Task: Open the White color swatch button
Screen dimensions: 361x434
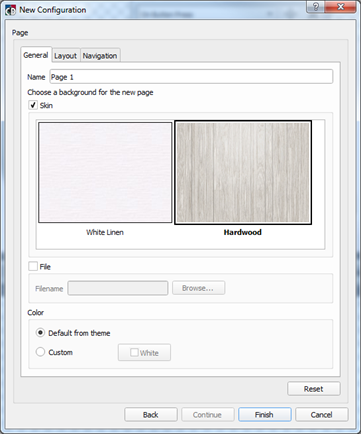Action: pos(144,352)
